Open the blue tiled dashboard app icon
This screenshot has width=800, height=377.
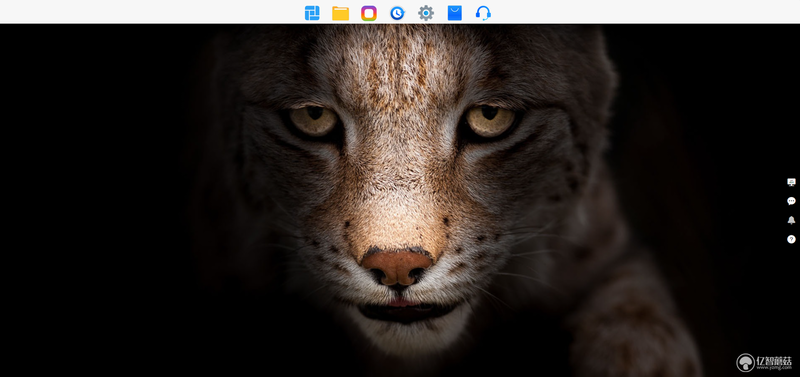click(x=312, y=13)
